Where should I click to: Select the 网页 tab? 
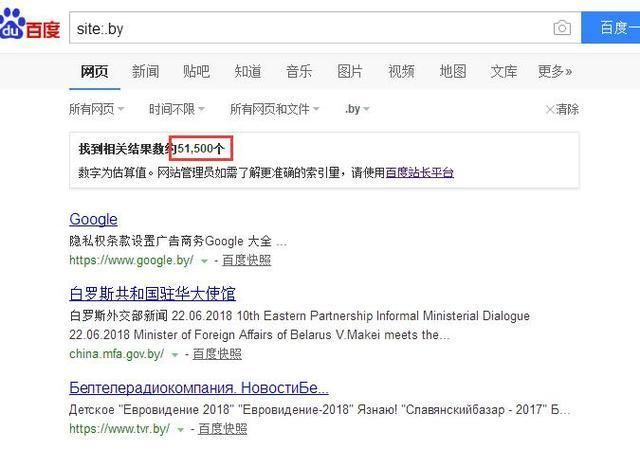click(94, 72)
